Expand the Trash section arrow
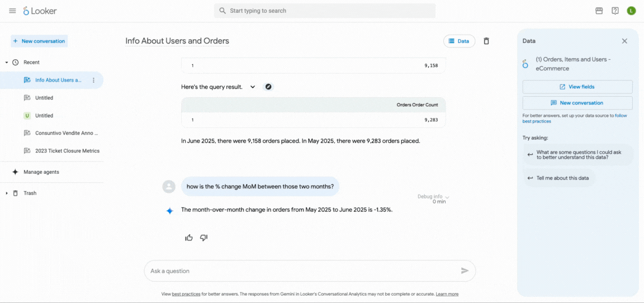This screenshot has height=303, width=644. pos(6,193)
